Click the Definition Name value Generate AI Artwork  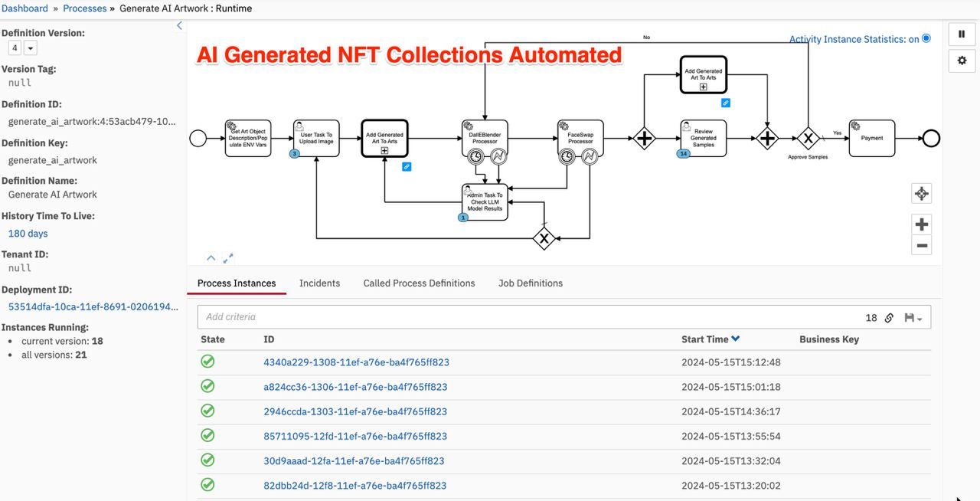point(53,195)
